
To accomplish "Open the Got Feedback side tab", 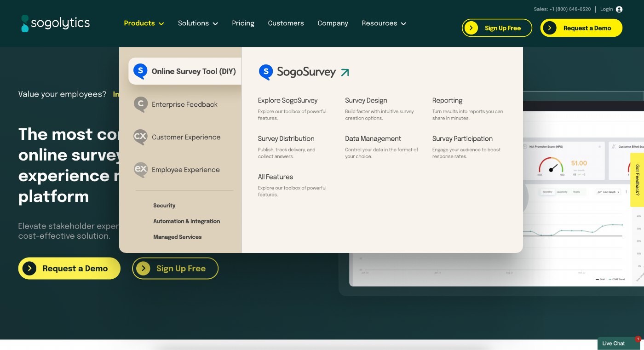I will point(637,180).
